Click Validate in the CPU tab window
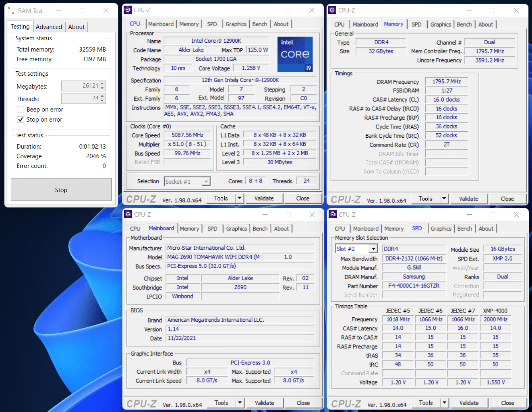Image resolution: width=532 pixels, height=412 pixels. (264, 198)
